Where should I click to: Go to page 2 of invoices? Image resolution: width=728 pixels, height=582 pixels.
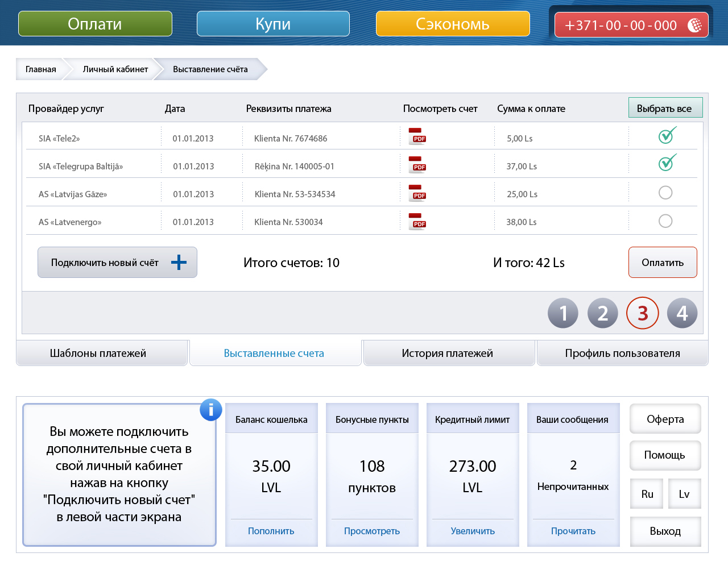tap(603, 313)
